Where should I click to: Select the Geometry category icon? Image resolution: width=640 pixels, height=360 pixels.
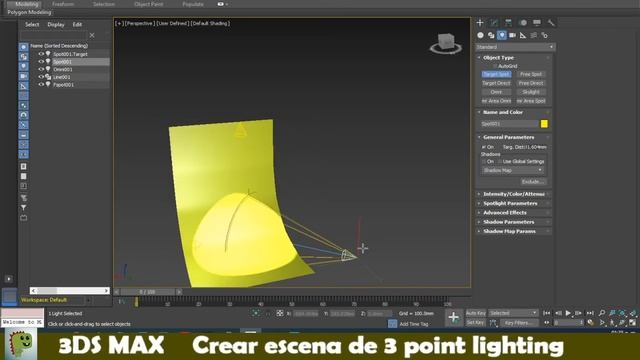480,36
